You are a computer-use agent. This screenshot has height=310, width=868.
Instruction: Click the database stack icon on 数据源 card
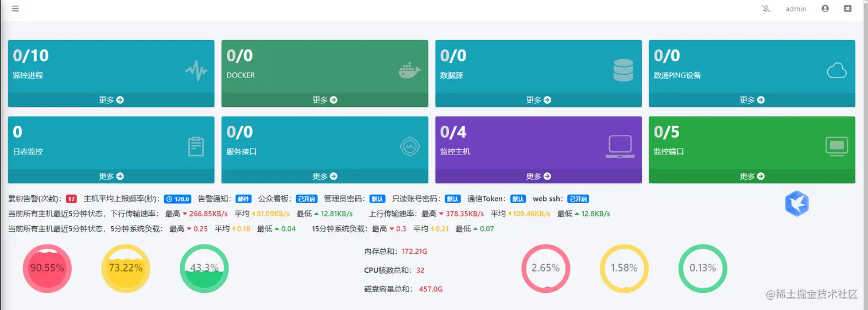tap(623, 70)
